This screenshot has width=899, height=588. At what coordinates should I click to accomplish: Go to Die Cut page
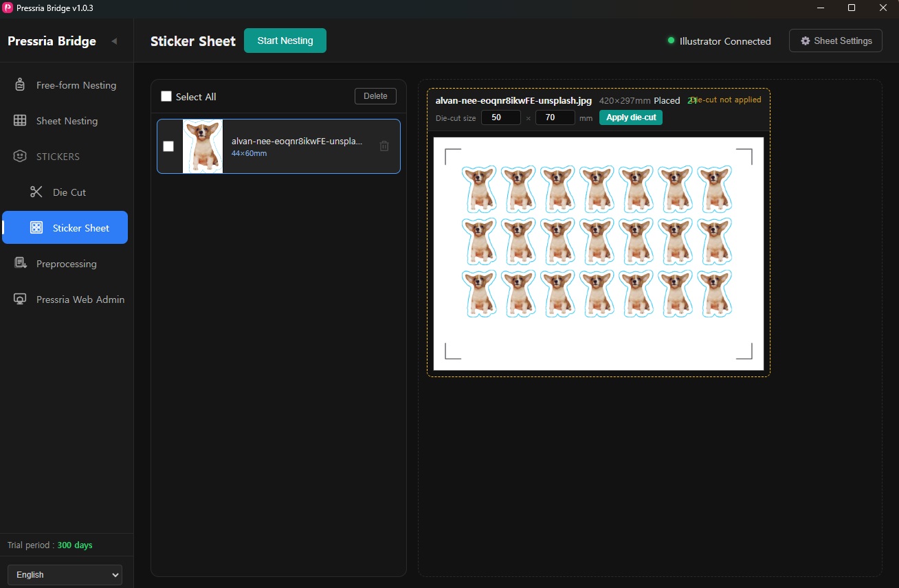point(65,192)
